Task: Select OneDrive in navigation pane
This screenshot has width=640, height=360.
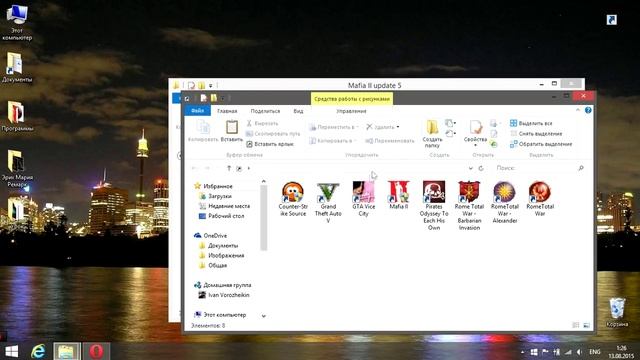Action: click(211, 236)
